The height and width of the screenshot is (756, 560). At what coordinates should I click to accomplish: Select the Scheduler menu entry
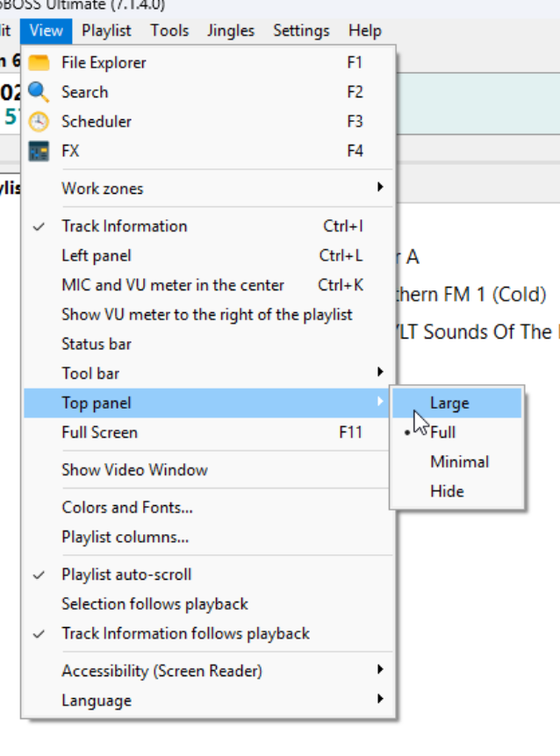pyautogui.click(x=208, y=122)
